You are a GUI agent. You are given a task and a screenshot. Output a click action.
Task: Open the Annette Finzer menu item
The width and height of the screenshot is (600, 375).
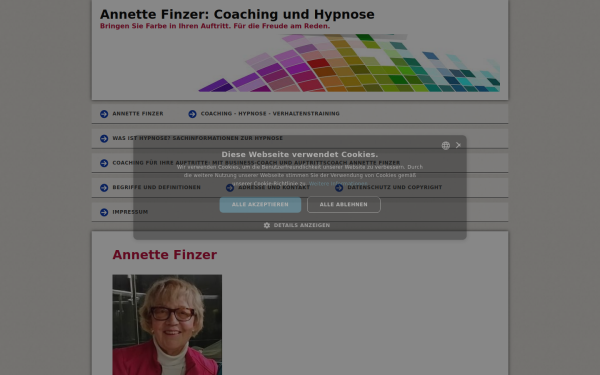138,114
